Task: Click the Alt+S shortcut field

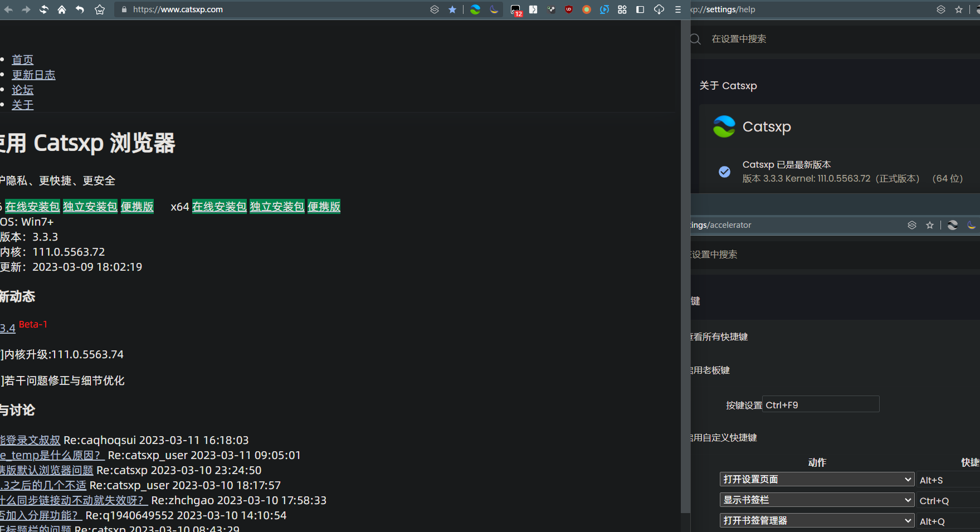Action: (949, 480)
